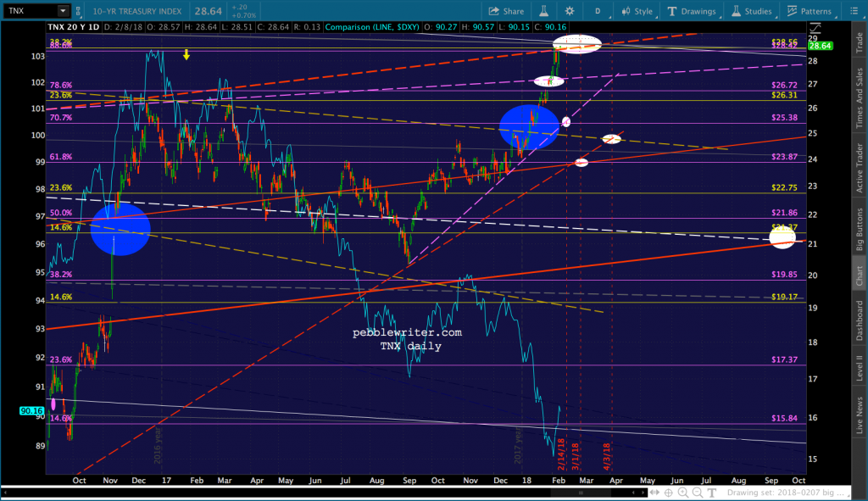Switch to the Level II sidebar tab
The width and height of the screenshot is (868, 501).
(x=860, y=368)
